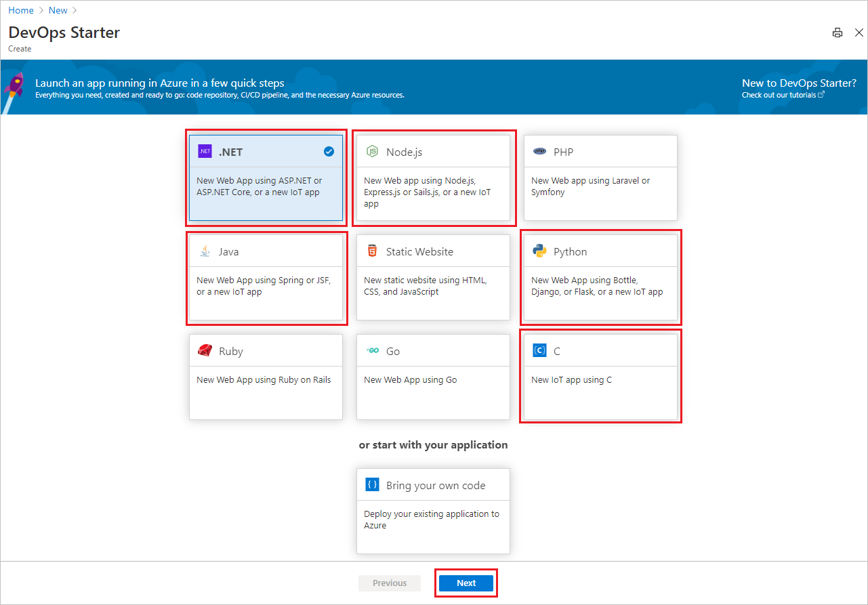
Task: Click 'Deploy your existing application to Azure' text
Action: (x=432, y=520)
